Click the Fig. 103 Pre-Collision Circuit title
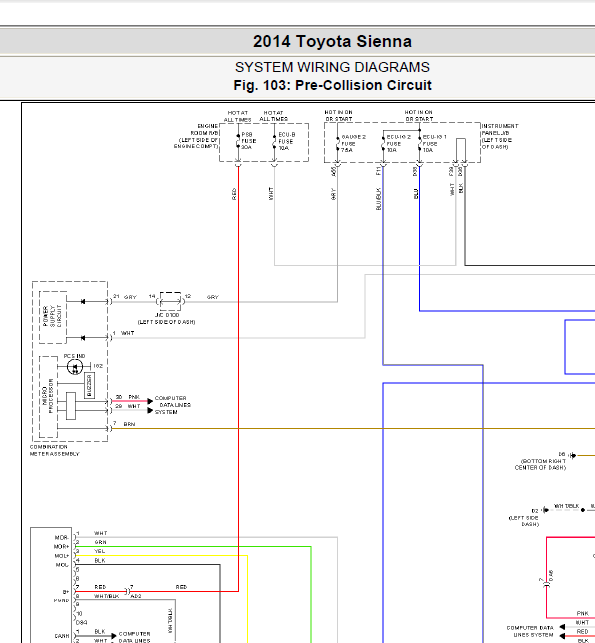The height and width of the screenshot is (643, 595). (332, 85)
